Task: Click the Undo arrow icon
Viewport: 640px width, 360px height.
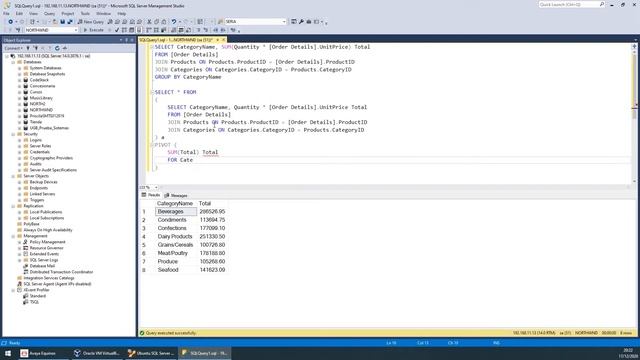Action: coord(174,22)
